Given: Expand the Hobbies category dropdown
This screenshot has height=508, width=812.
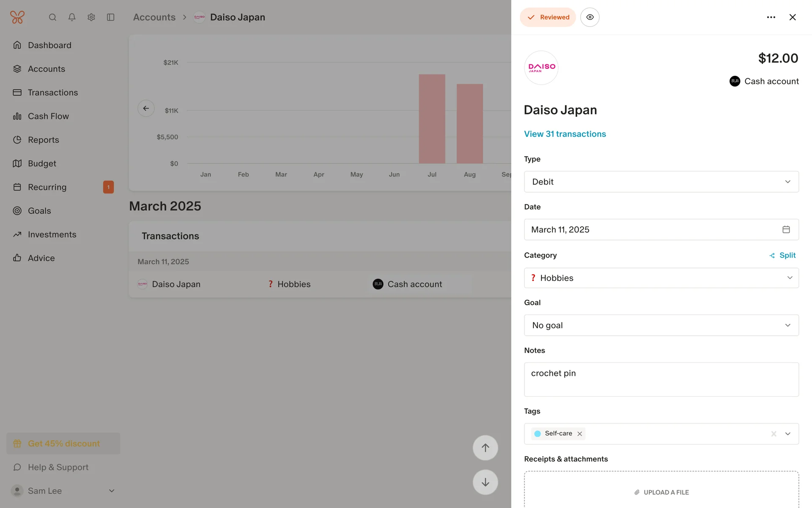Looking at the screenshot, I should pos(661,278).
